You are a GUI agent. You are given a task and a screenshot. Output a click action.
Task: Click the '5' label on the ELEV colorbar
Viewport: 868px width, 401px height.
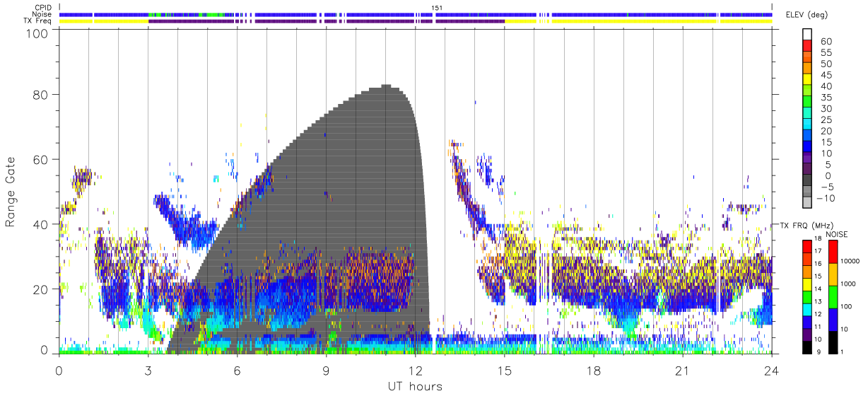[x=828, y=164]
